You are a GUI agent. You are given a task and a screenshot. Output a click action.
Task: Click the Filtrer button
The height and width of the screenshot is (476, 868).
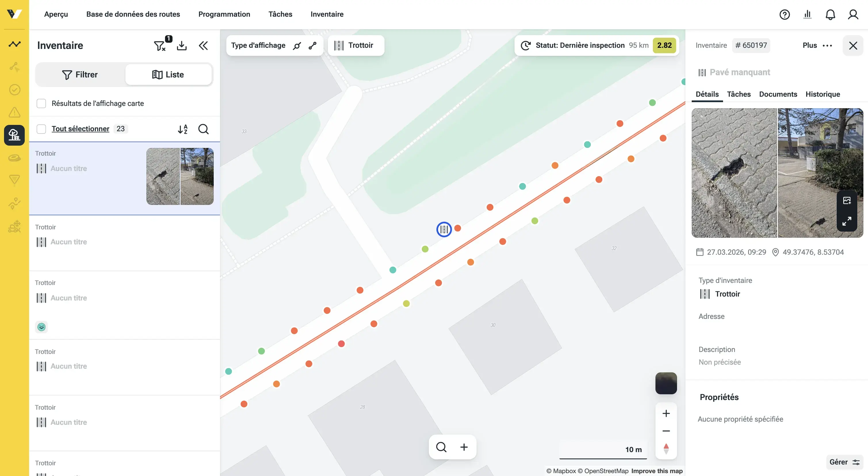[80, 75]
